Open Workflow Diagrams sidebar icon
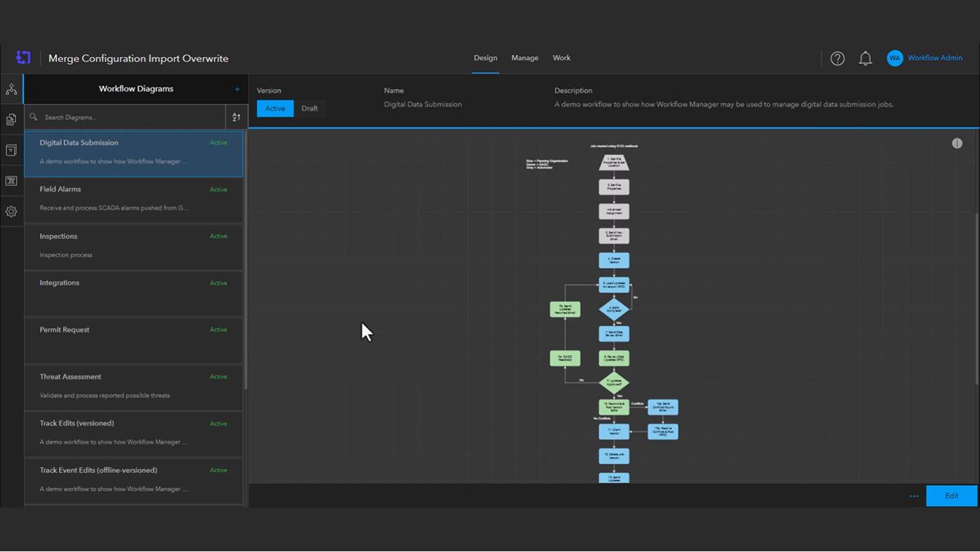This screenshot has height=552, width=980. tap(11, 89)
